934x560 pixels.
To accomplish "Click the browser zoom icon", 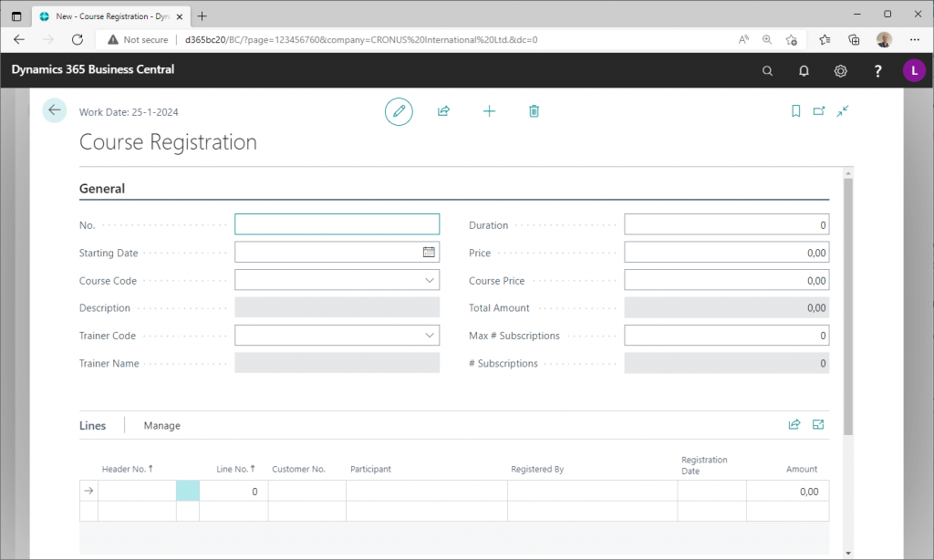I will pos(767,39).
